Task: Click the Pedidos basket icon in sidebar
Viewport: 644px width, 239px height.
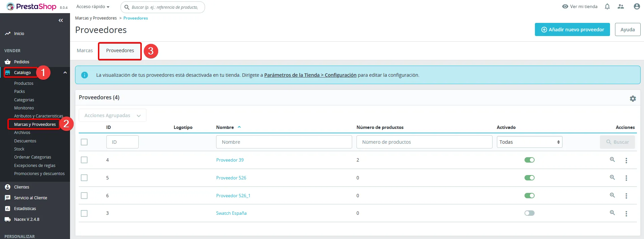Action: pos(8,62)
